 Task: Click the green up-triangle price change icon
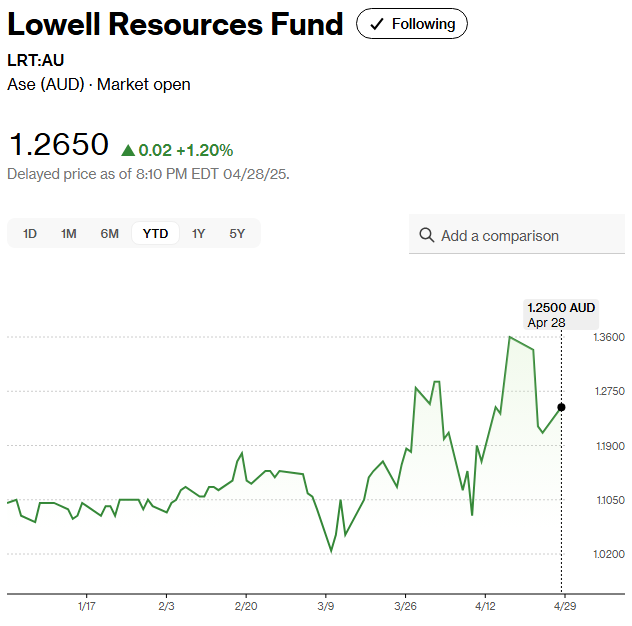[128, 150]
